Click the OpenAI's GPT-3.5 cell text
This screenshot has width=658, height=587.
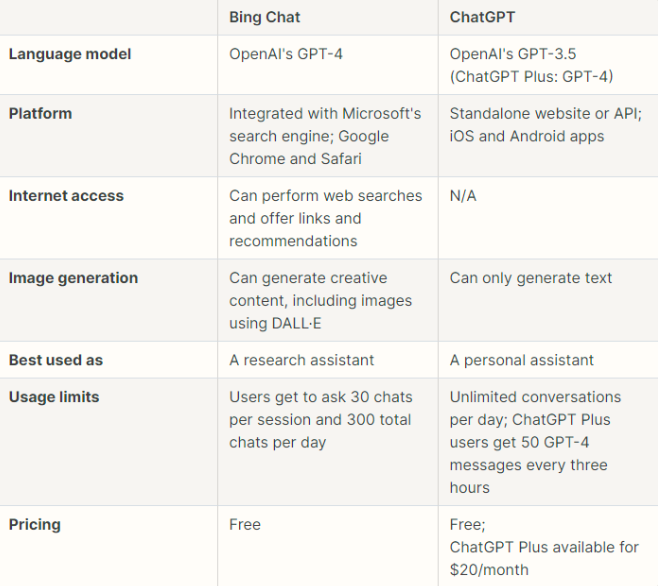coord(531,65)
